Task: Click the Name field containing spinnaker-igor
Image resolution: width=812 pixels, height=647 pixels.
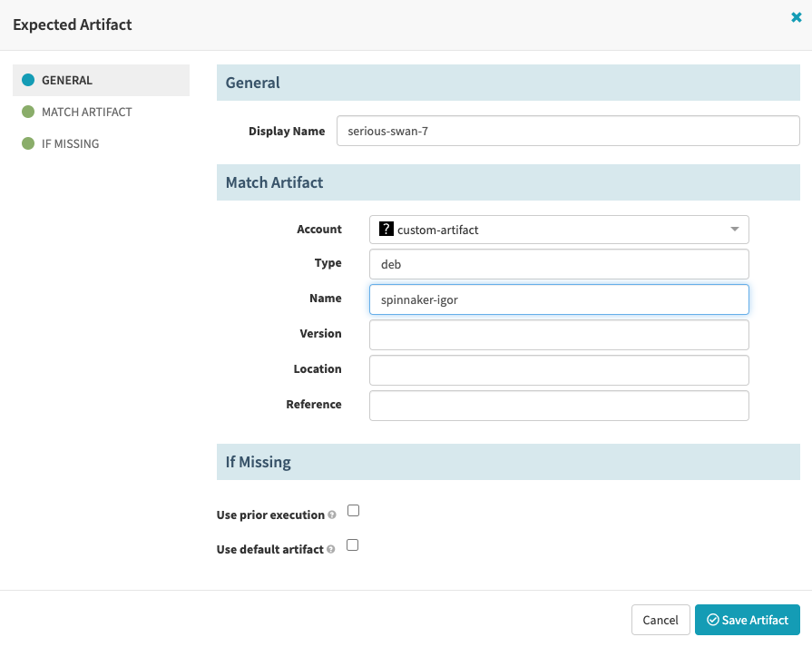Action: point(558,299)
